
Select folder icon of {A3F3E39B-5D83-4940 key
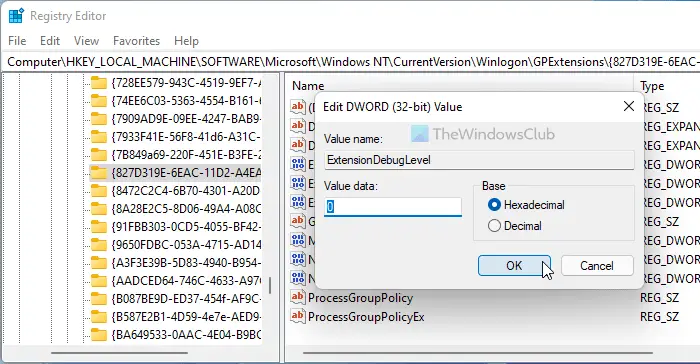99,263
